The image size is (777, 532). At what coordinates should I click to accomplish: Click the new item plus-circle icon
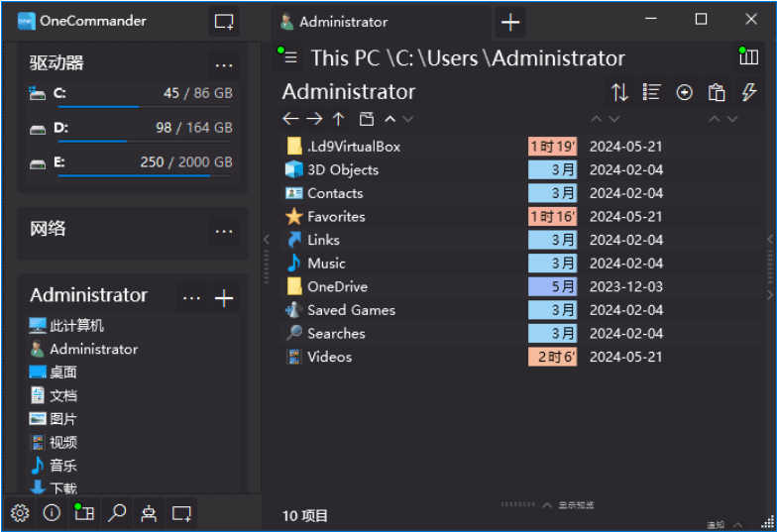click(x=684, y=92)
